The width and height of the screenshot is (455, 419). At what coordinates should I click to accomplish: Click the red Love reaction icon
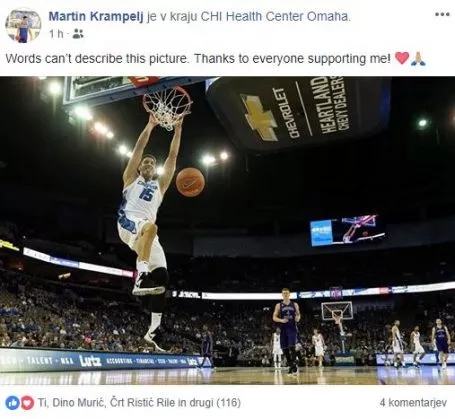27,403
